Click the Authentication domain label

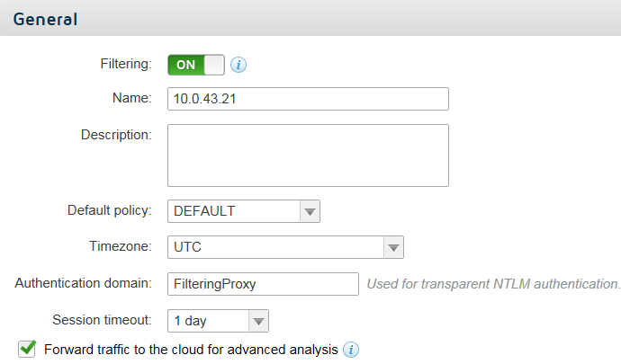point(83,283)
